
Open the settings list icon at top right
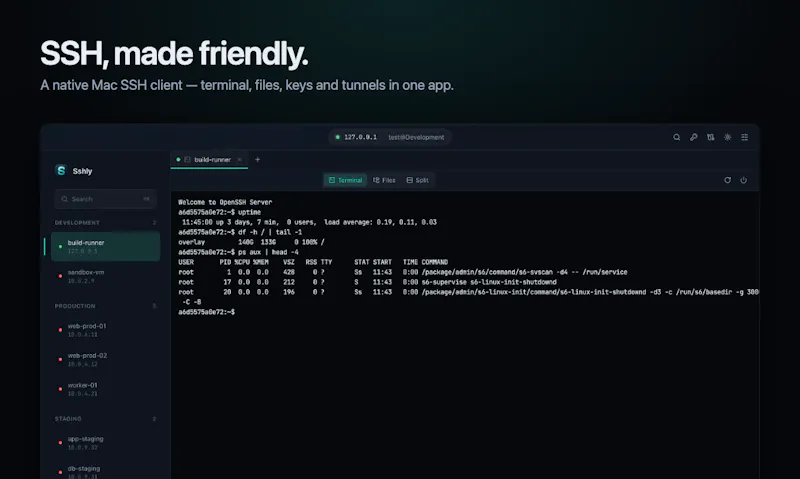(745, 137)
